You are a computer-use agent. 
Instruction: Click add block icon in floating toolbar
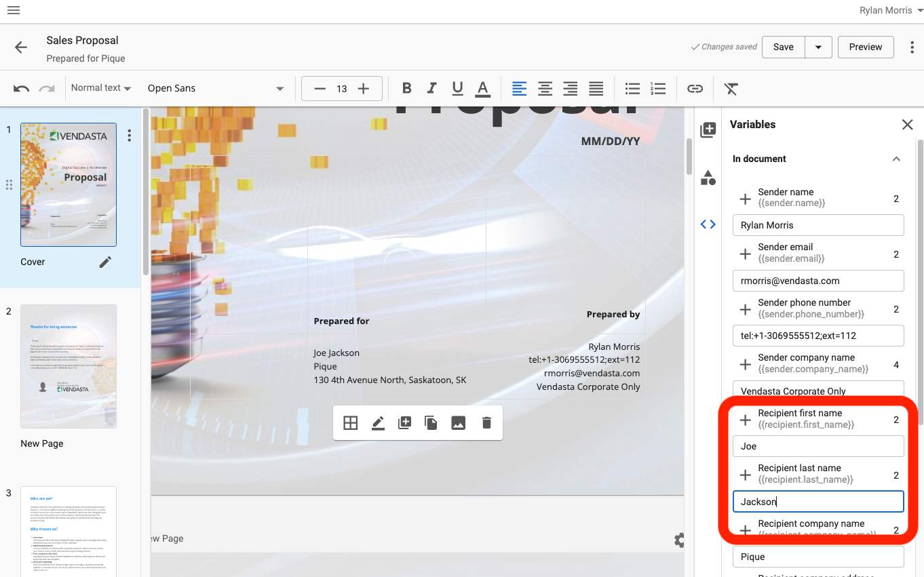[x=404, y=423]
